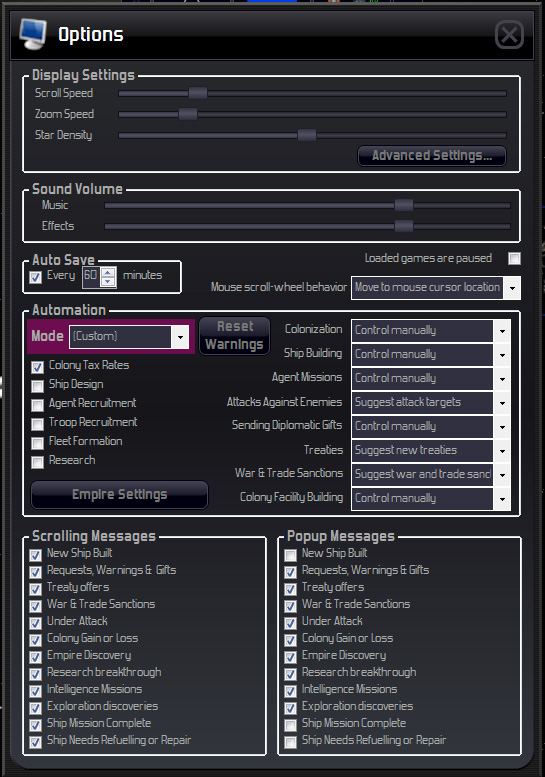
Task: Toggle Auto Save Every checkbox
Action: point(36,277)
